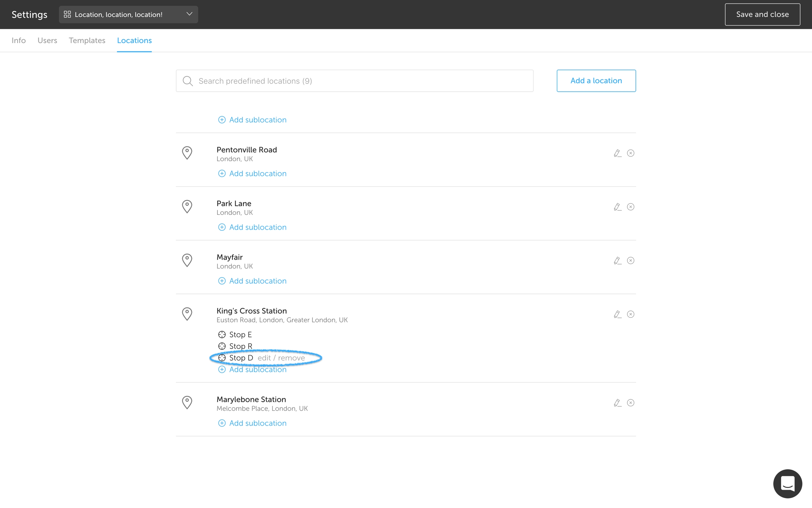The height and width of the screenshot is (508, 812).
Task: Add sublocation under Park Lane
Action: [258, 227]
